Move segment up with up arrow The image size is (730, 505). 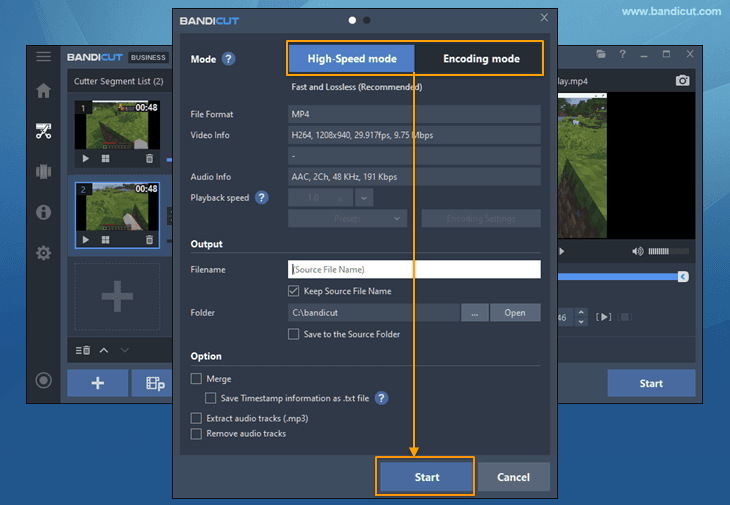104,350
